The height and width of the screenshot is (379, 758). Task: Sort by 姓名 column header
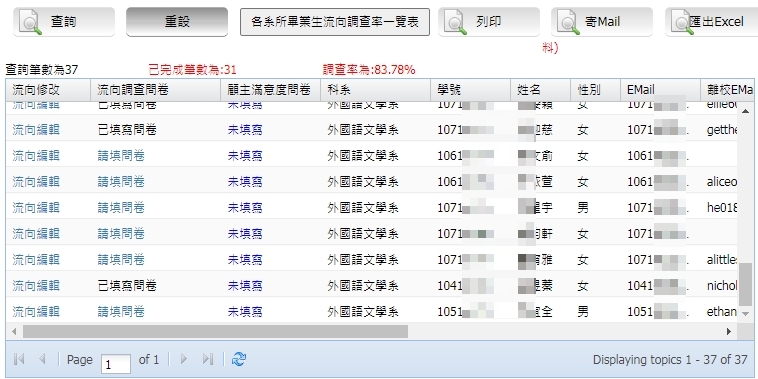click(x=540, y=90)
